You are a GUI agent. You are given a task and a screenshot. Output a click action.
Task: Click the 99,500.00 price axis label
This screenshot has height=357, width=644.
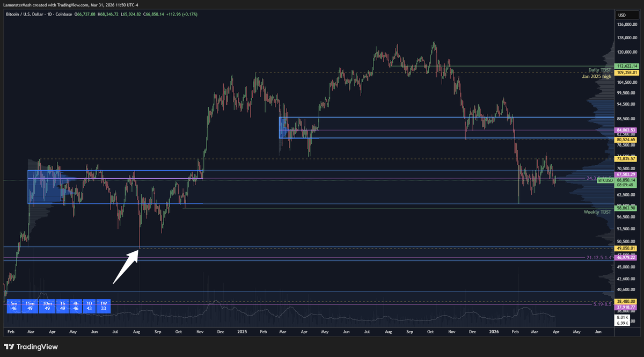coord(627,93)
